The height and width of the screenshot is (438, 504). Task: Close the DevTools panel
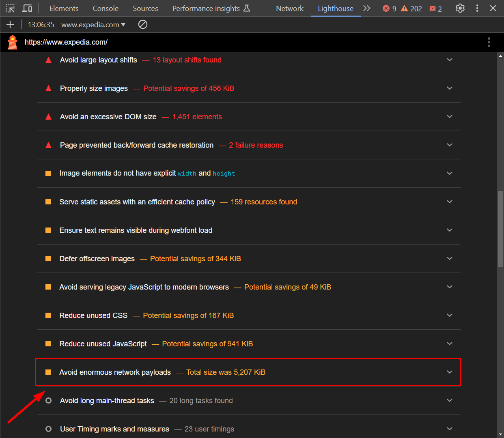pyautogui.click(x=493, y=8)
